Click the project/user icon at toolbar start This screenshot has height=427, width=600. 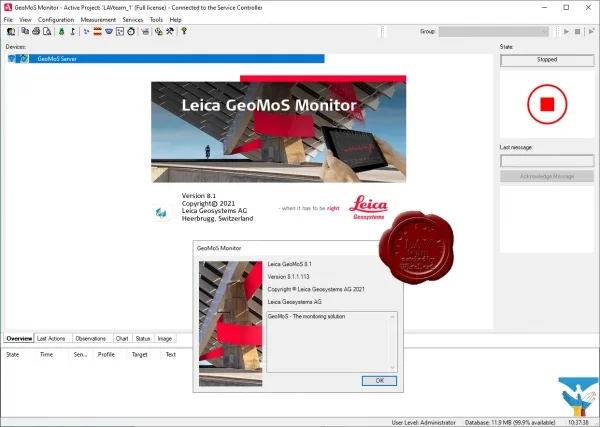(x=11, y=31)
